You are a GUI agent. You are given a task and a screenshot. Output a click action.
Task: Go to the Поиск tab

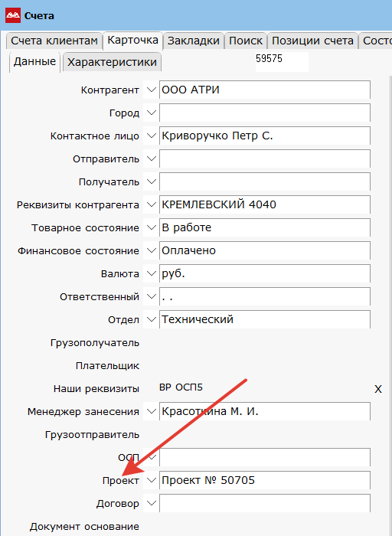coord(246,41)
